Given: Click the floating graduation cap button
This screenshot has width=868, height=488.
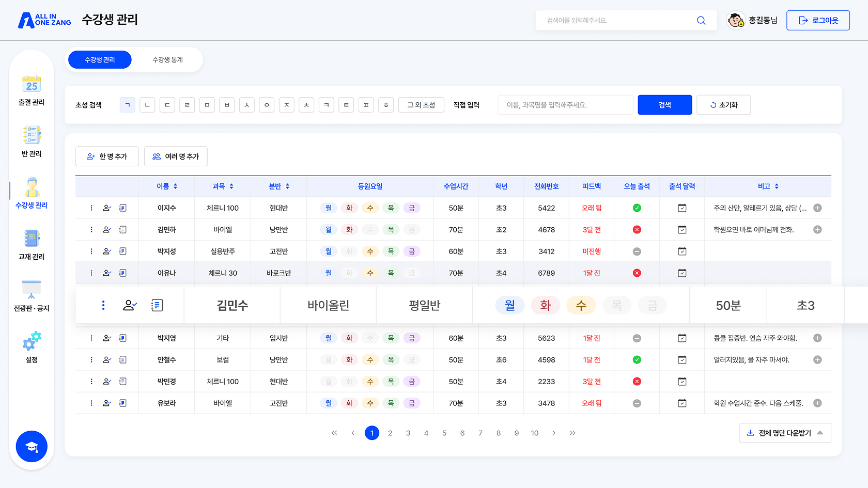Looking at the screenshot, I should point(32,446).
